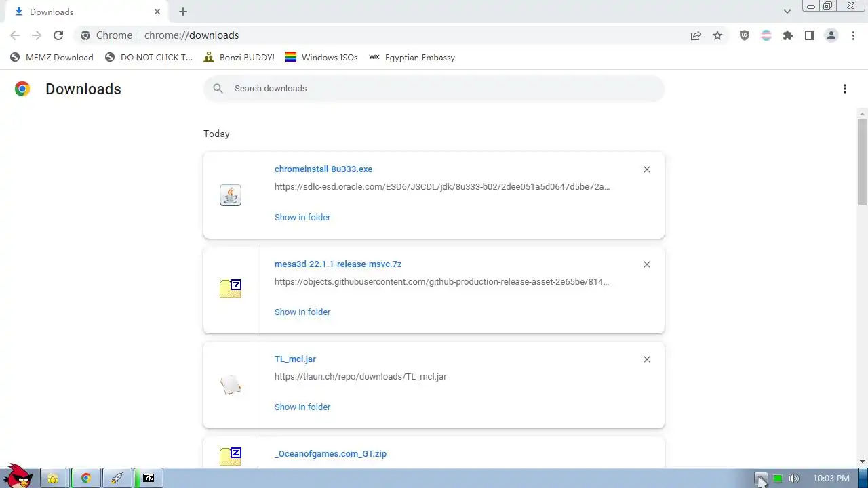Remove TL_mcl.jar from the list
Viewport: 868px width, 488px height.
647,359
